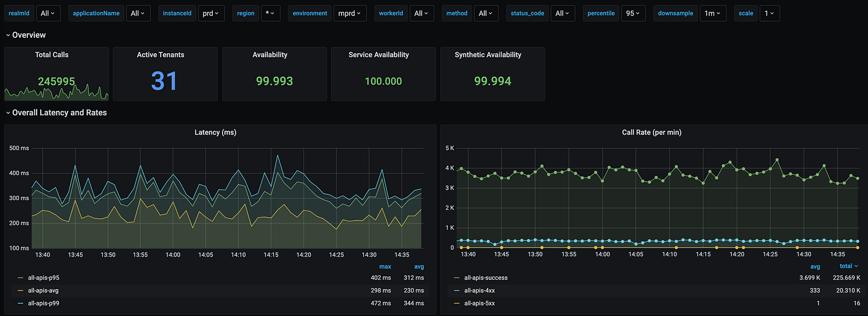Open the applicationName All dropdown
Image resolution: width=868 pixels, height=316 pixels.
138,13
